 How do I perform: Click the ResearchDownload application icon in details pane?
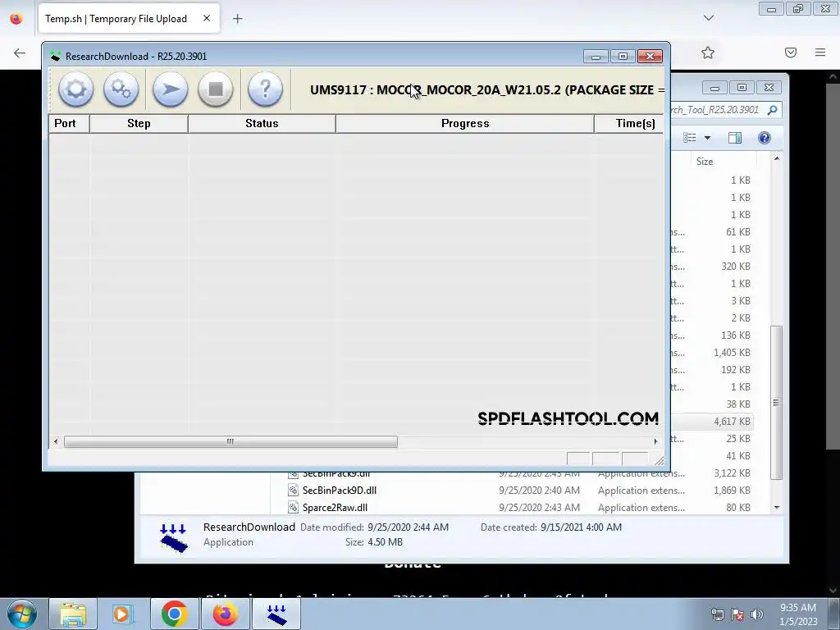coord(174,537)
